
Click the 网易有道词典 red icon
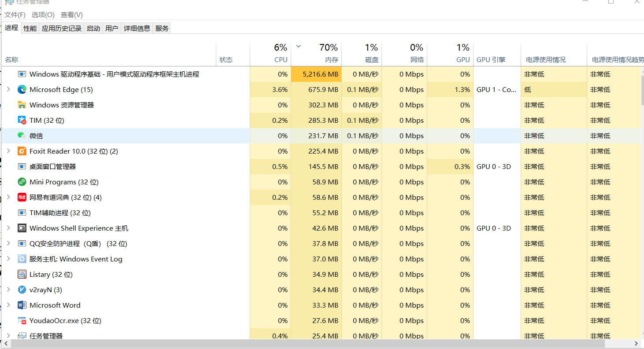coord(22,197)
